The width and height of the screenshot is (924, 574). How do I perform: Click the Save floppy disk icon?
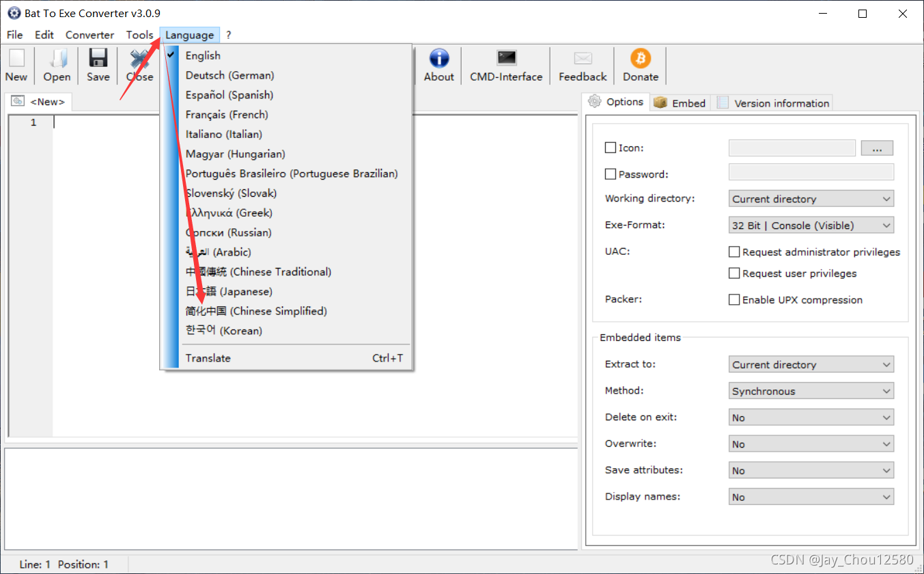coord(98,57)
